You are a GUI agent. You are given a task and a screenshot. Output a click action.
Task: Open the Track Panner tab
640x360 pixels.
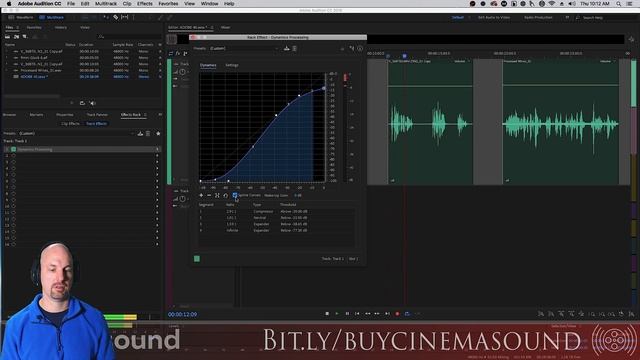[x=97, y=115]
